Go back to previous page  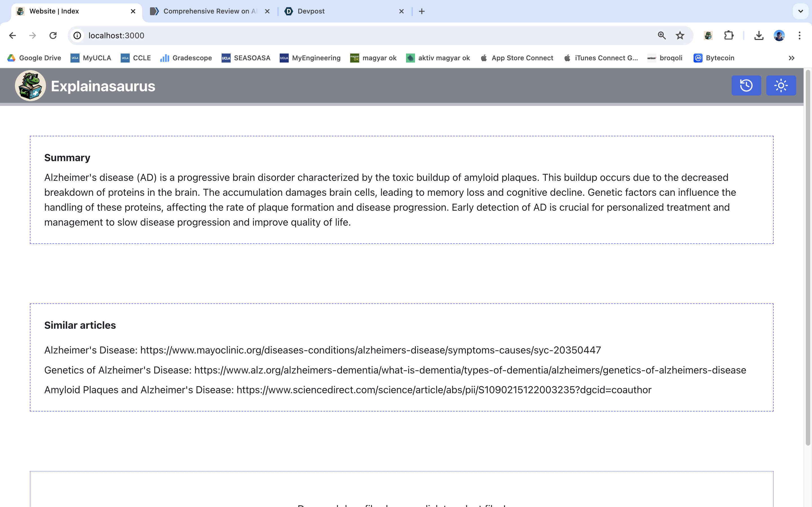12,35
